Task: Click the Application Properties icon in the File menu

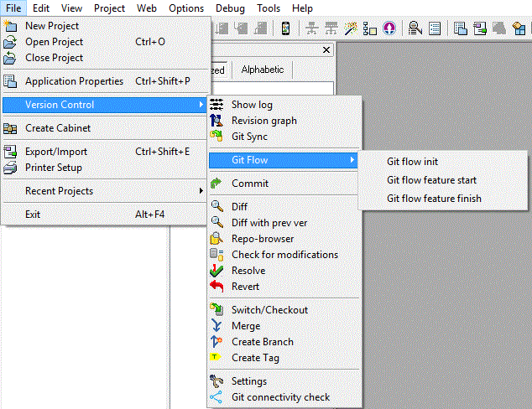Action: 10,81
